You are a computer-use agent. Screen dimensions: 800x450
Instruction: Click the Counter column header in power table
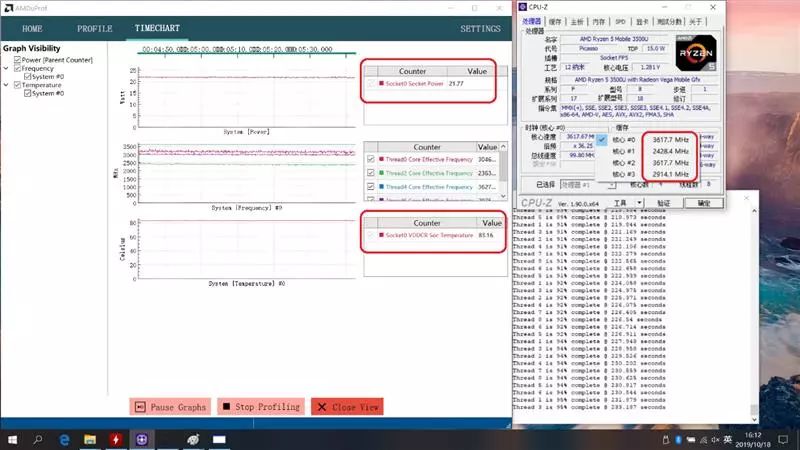pos(412,71)
